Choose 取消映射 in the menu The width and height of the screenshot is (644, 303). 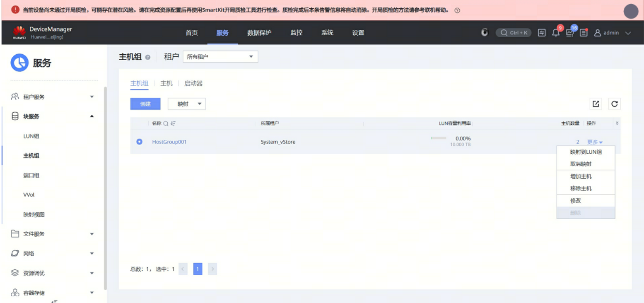coord(586,164)
